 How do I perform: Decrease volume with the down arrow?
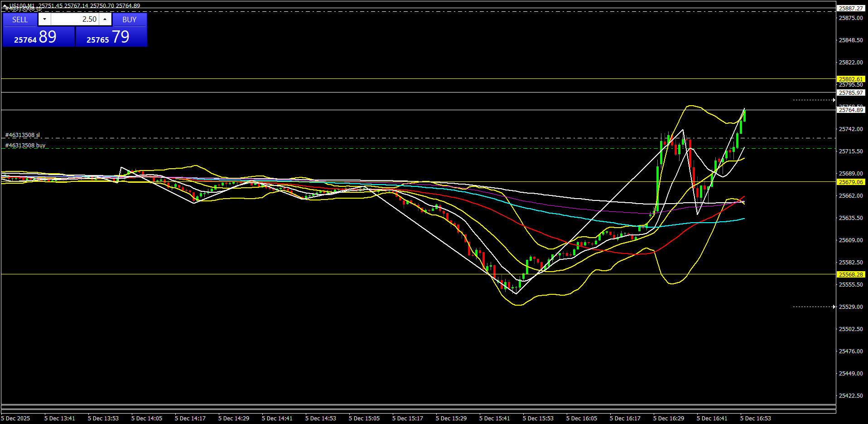click(44, 19)
